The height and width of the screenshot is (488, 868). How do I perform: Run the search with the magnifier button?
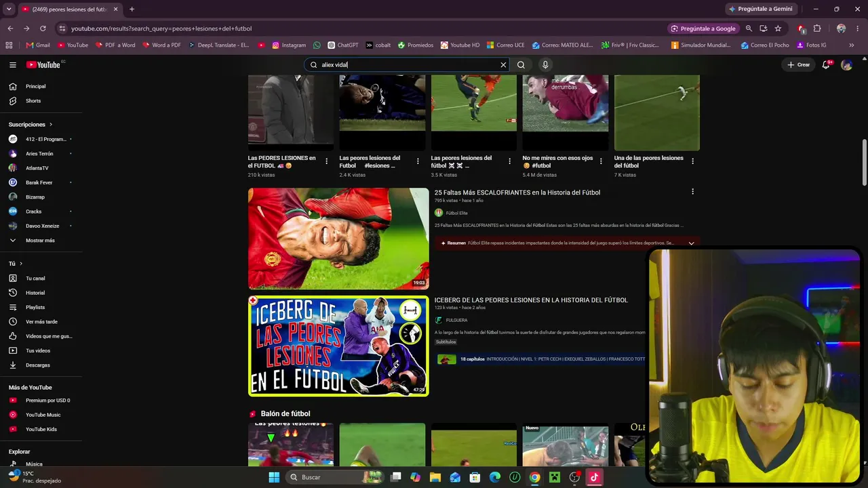click(x=521, y=65)
